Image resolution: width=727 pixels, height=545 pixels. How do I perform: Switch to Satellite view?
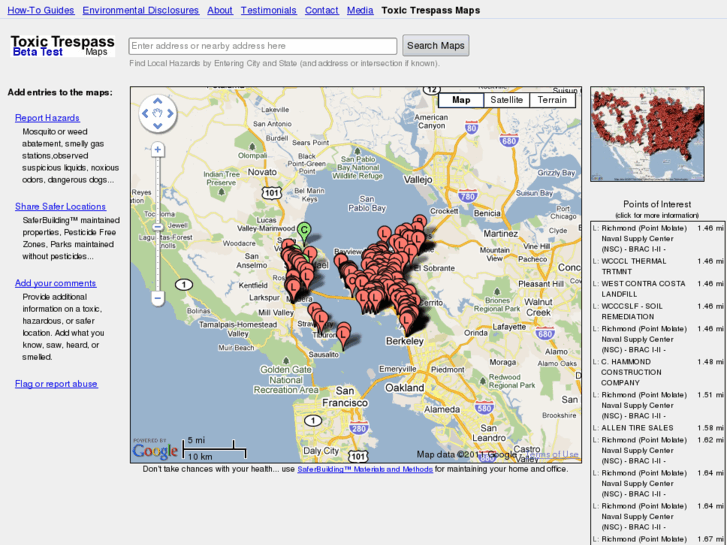pos(506,100)
